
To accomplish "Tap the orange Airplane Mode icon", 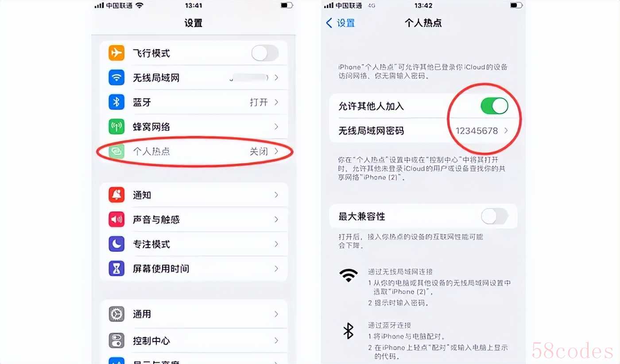I will 116,53.
